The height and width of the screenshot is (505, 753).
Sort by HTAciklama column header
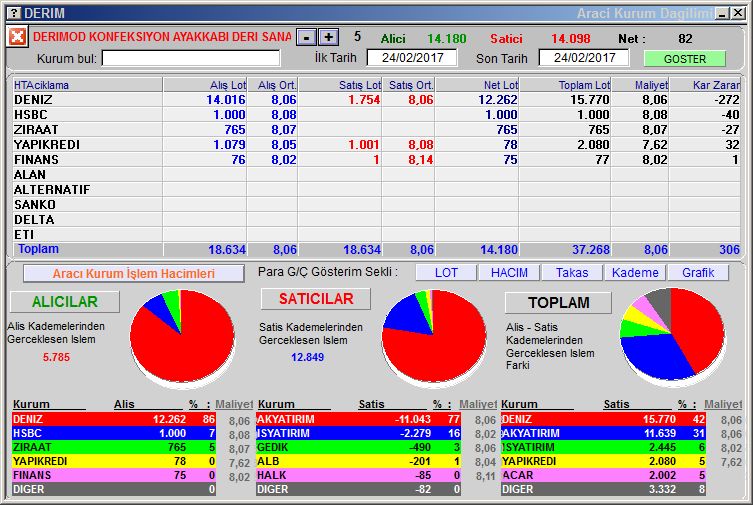point(88,85)
